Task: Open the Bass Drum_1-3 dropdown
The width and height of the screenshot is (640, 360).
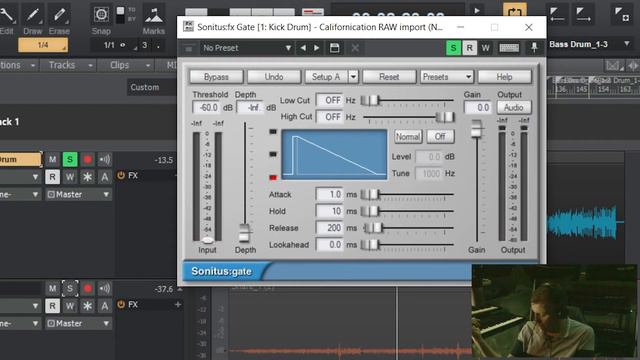Action: click(589, 44)
